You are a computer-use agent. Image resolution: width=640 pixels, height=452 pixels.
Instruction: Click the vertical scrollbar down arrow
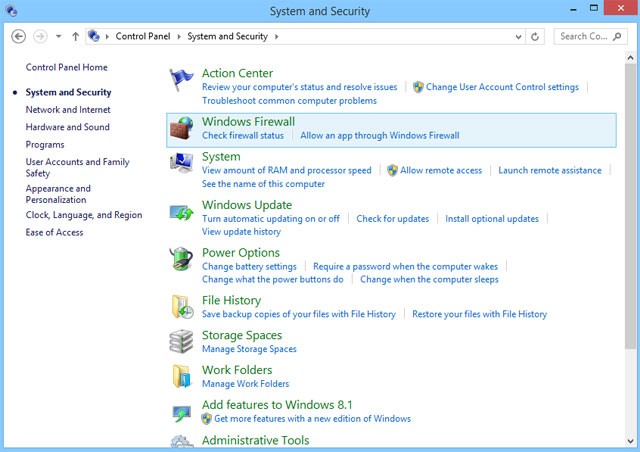(x=630, y=441)
